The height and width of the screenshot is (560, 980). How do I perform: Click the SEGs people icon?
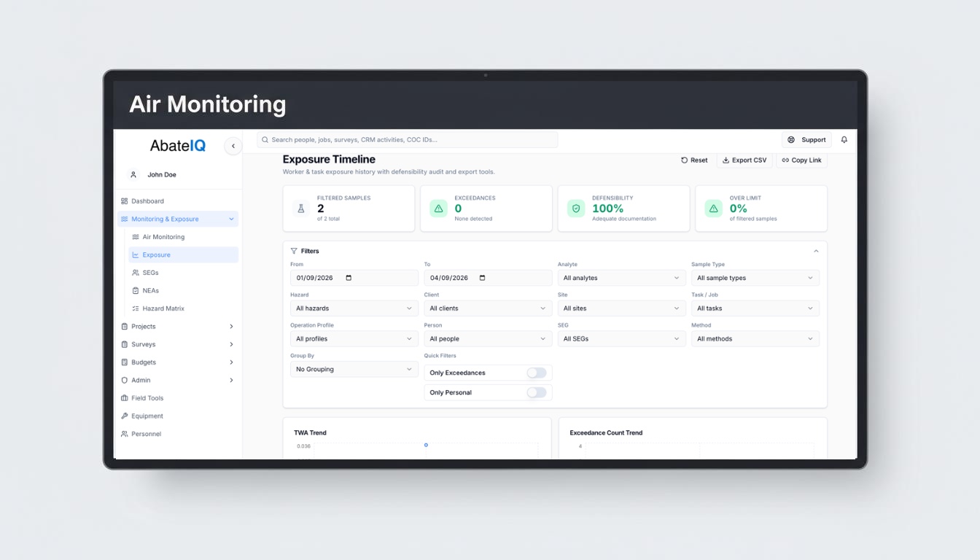coord(136,273)
